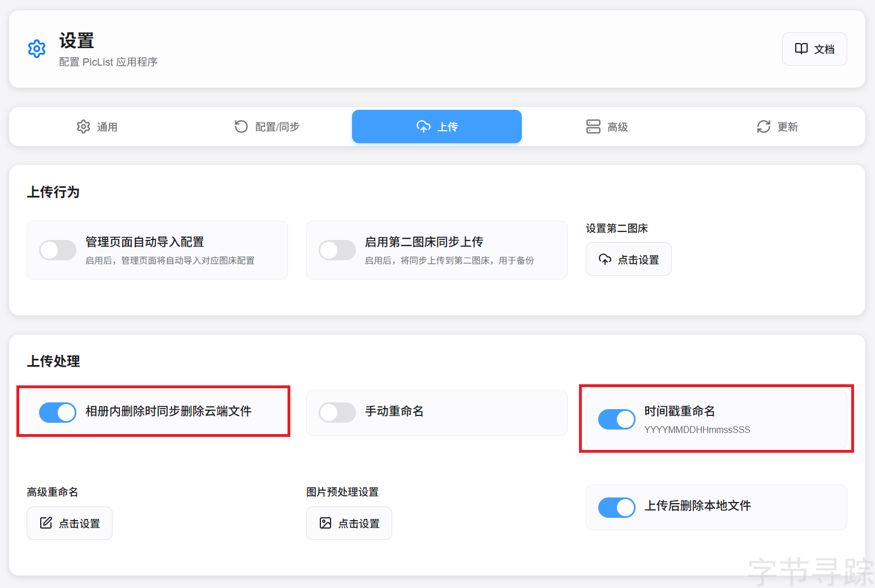Click the edit pencil icon under 高级重命名

pyautogui.click(x=46, y=523)
